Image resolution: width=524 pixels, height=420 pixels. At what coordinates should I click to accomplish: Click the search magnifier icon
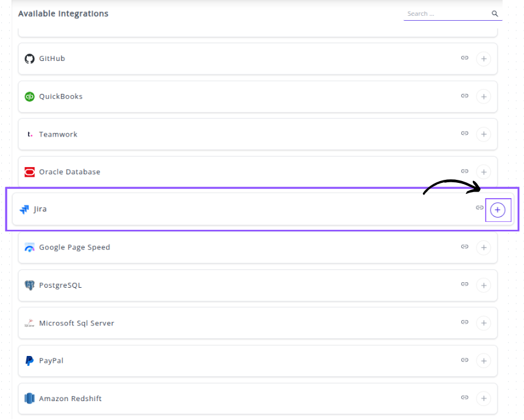coord(495,14)
